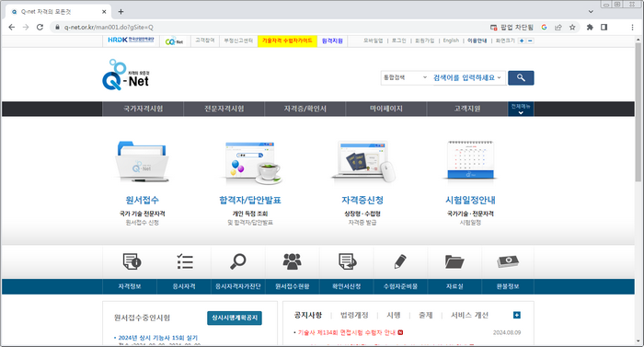644x347 pixels.
Task: Click the 로그인 link
Action: (x=398, y=40)
